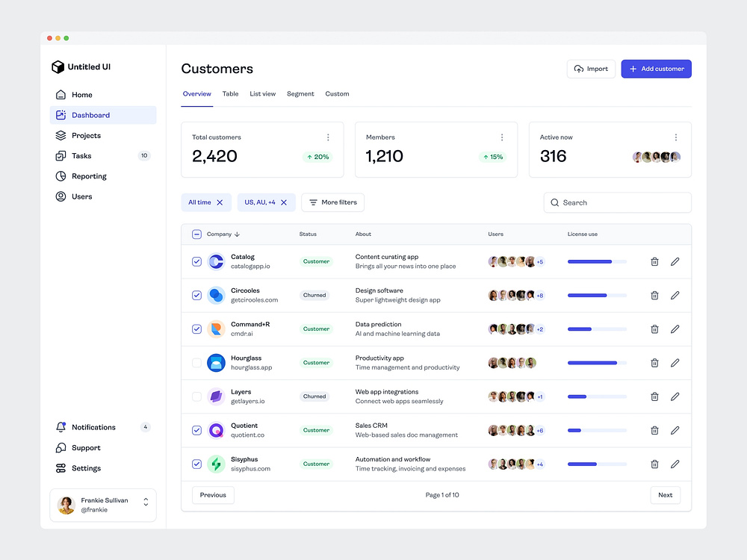The image size is (747, 560).
Task: Delete the Catalog row using the trash icon
Action: click(x=654, y=261)
